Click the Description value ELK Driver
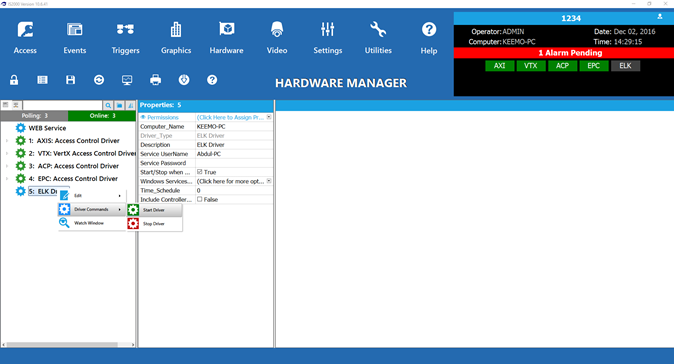The image size is (674, 364). [234, 145]
